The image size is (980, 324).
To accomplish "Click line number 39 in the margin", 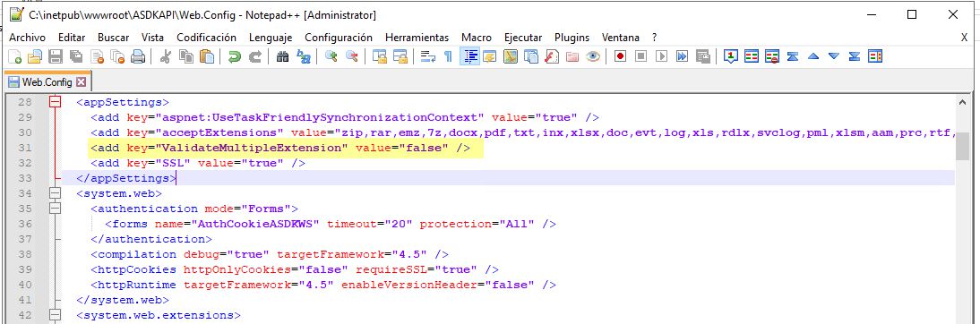I will point(24,269).
